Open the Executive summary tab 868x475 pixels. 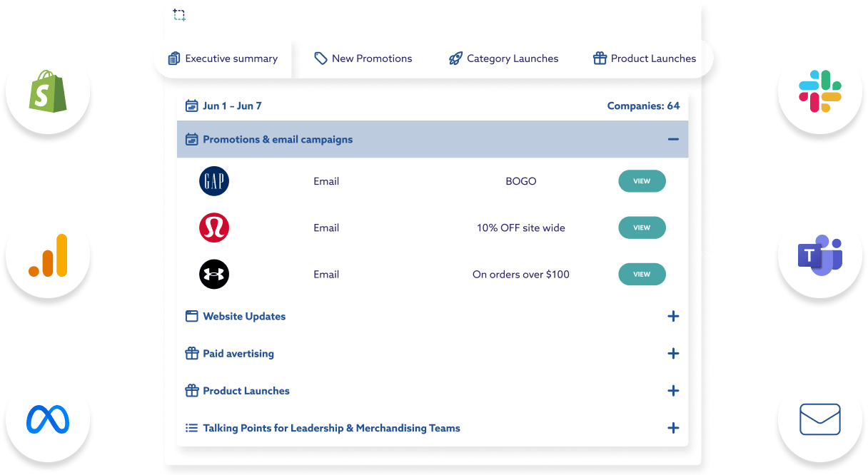223,58
